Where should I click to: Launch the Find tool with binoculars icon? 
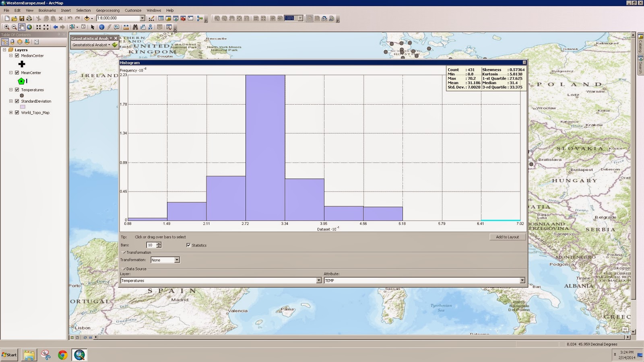135,27
